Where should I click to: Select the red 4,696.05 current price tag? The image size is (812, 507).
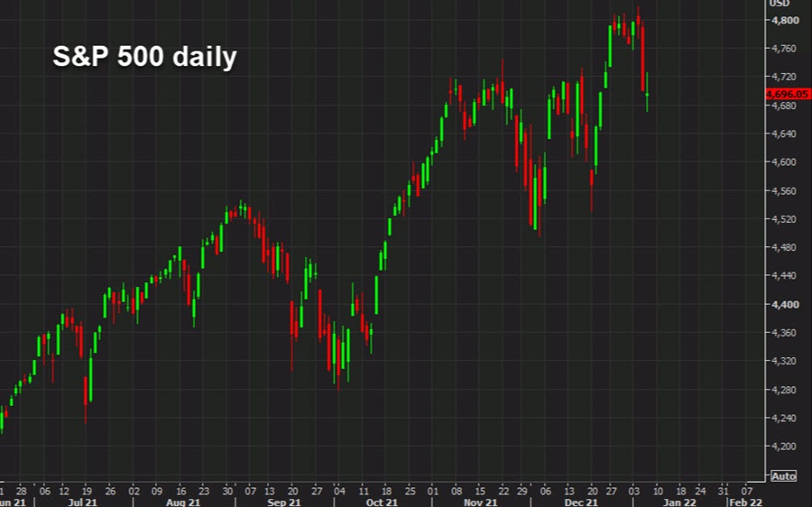788,94
